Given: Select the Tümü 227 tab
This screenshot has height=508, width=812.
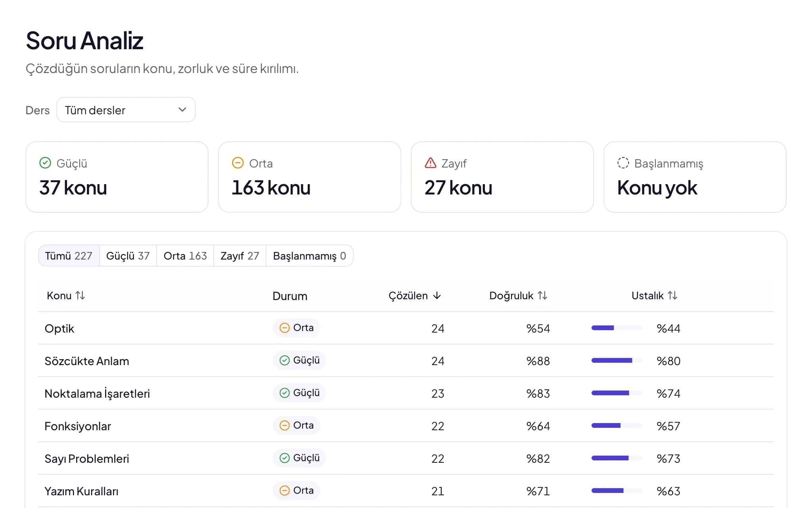Looking at the screenshot, I should tap(69, 256).
